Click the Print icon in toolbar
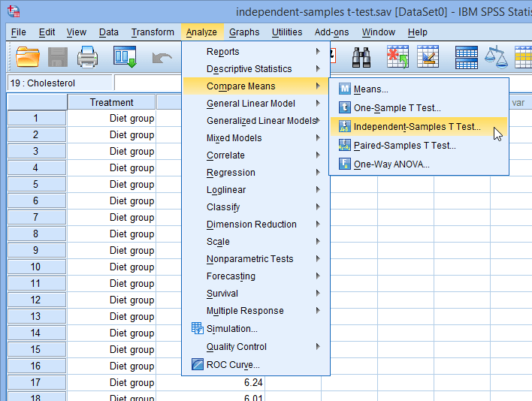This screenshot has height=401, width=532. [x=88, y=57]
